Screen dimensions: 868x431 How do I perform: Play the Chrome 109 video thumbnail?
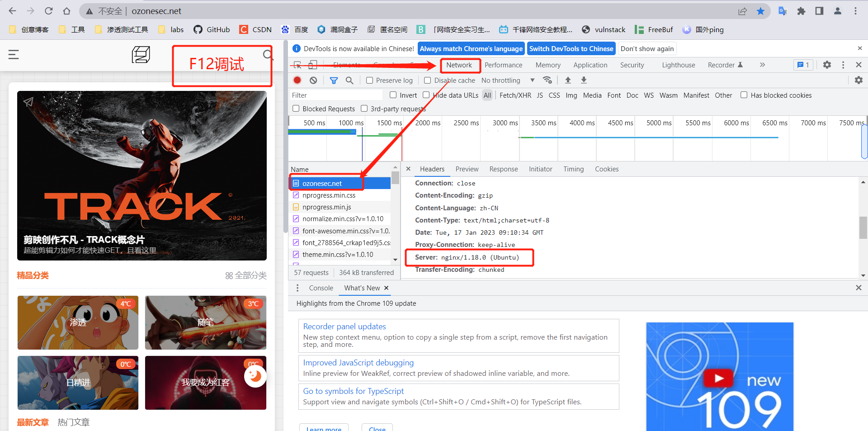718,378
